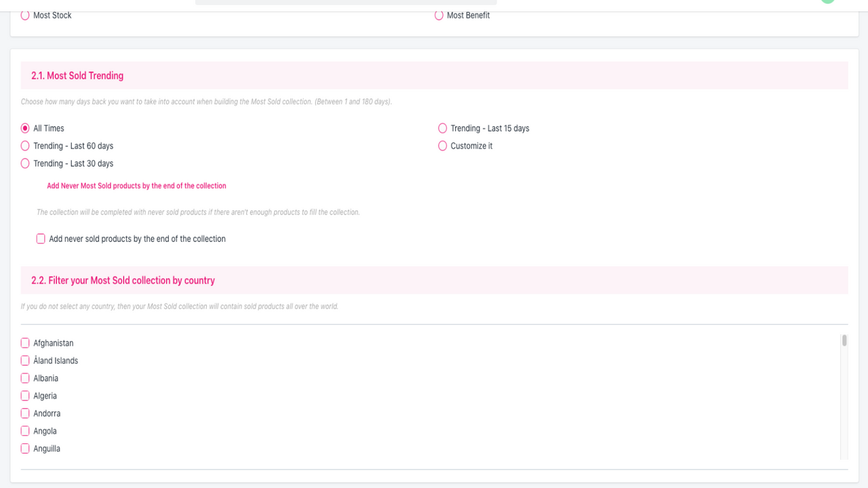Viewport: 868px width, 488px height.
Task: Click the pink Add Never Most Sold subheading
Action: pyautogui.click(x=136, y=186)
